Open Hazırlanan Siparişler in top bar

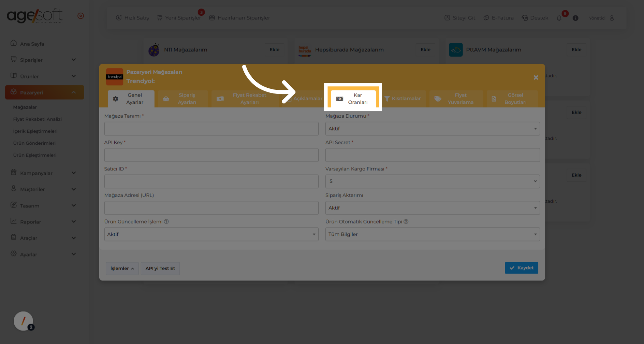coord(239,18)
